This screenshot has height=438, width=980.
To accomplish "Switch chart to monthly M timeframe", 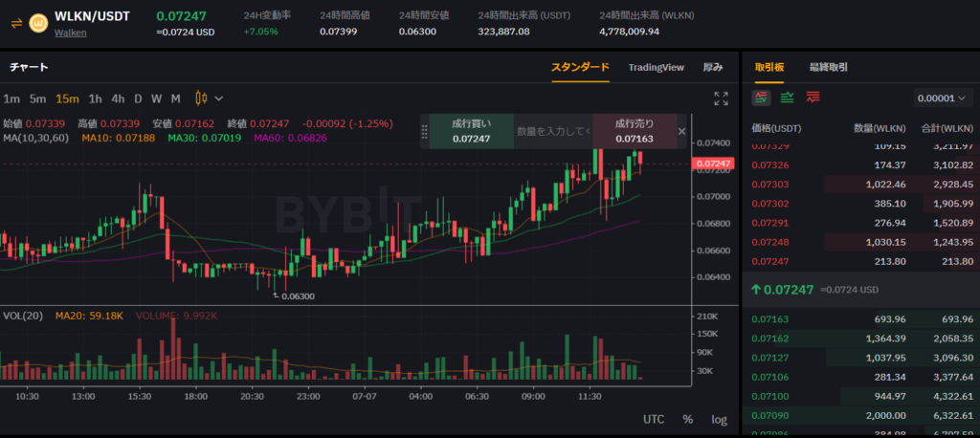I will click(176, 99).
